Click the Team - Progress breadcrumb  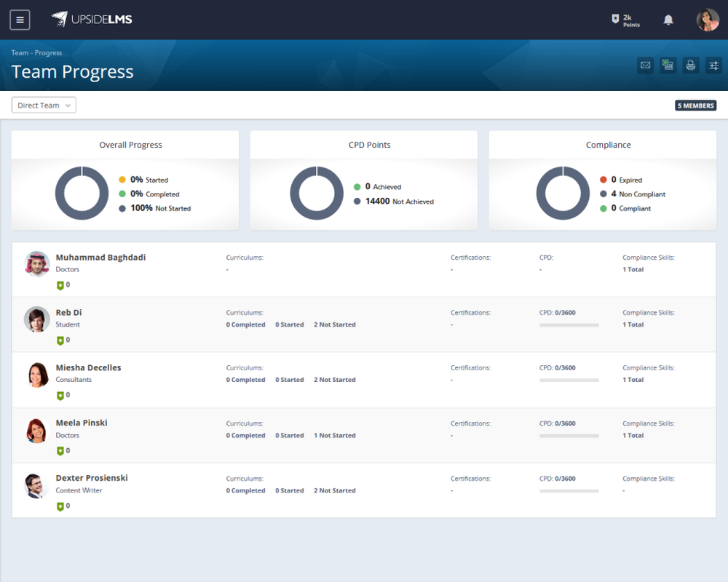36,52
